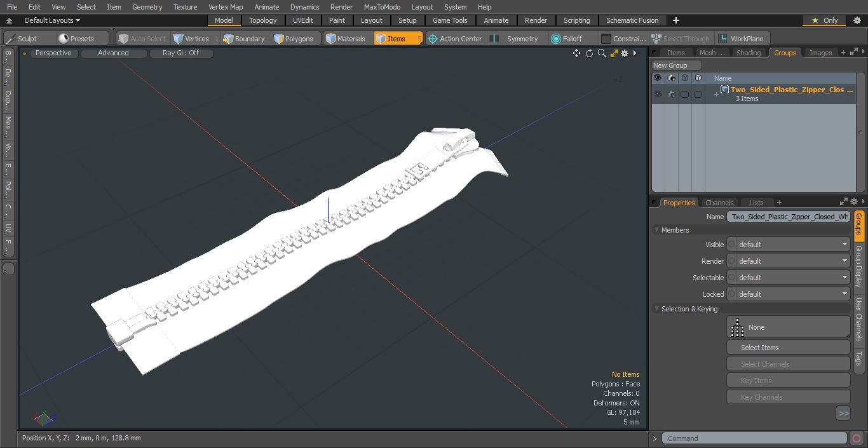868x448 pixels.
Task: Open Properties panel settings gear
Action: point(854,202)
